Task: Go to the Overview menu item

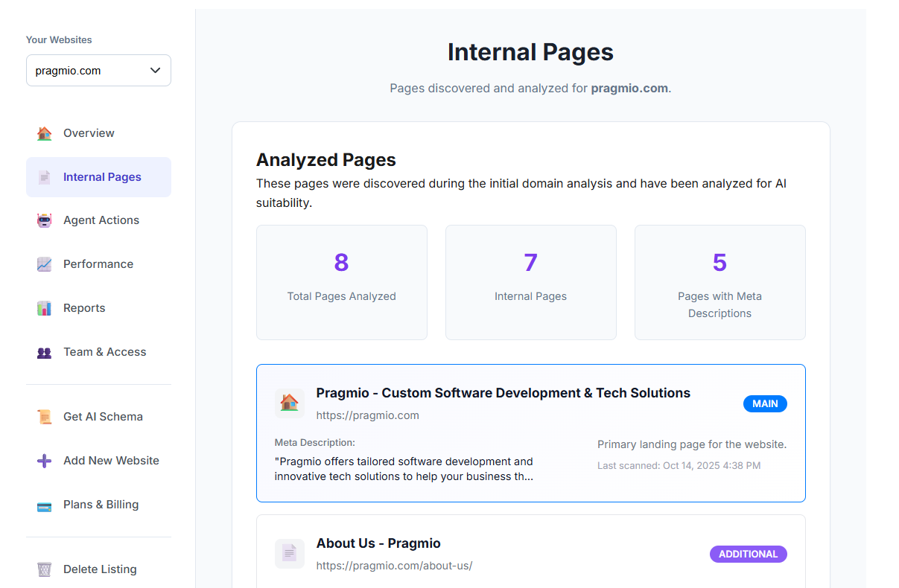Action: tap(98, 133)
